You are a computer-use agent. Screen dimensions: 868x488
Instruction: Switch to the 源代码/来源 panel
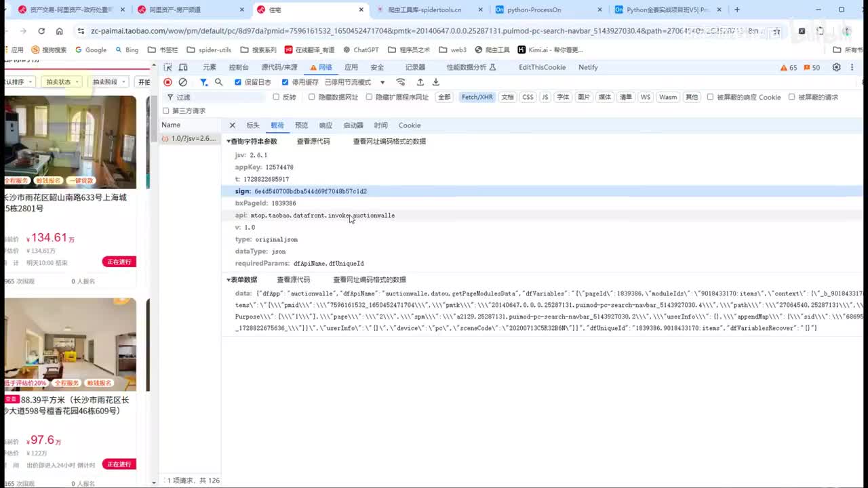click(x=279, y=67)
